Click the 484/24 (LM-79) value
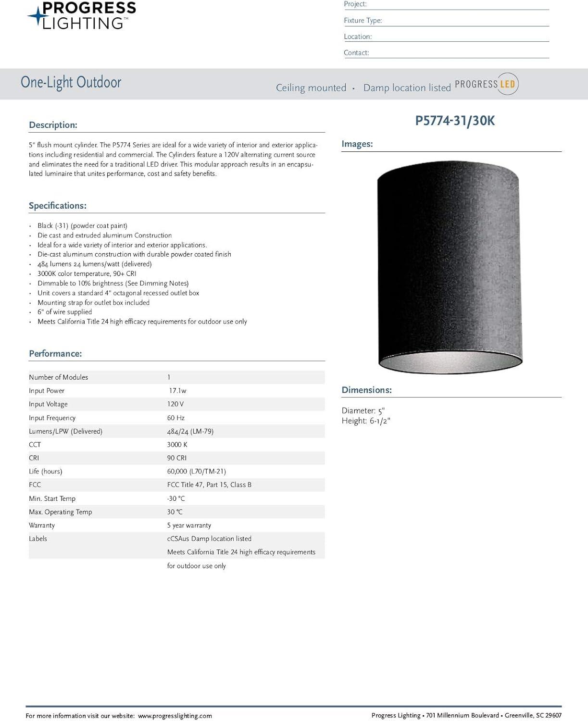 pyautogui.click(x=190, y=431)
